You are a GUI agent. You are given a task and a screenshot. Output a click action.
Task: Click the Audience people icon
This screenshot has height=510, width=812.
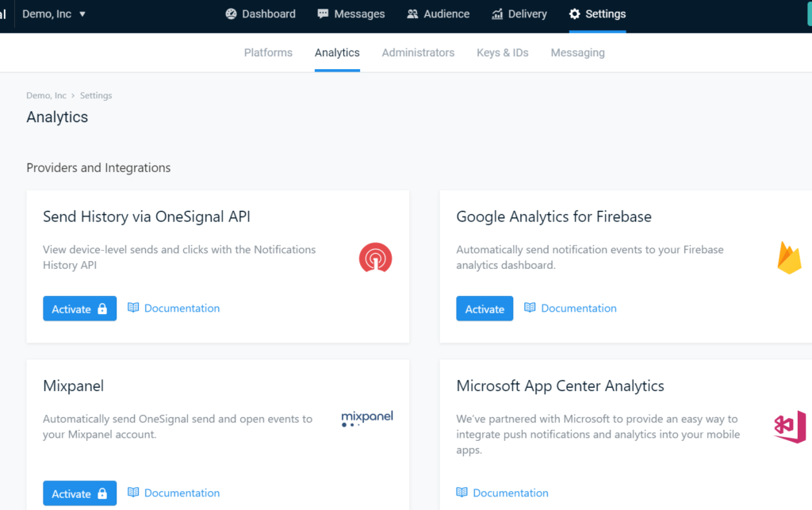(412, 14)
